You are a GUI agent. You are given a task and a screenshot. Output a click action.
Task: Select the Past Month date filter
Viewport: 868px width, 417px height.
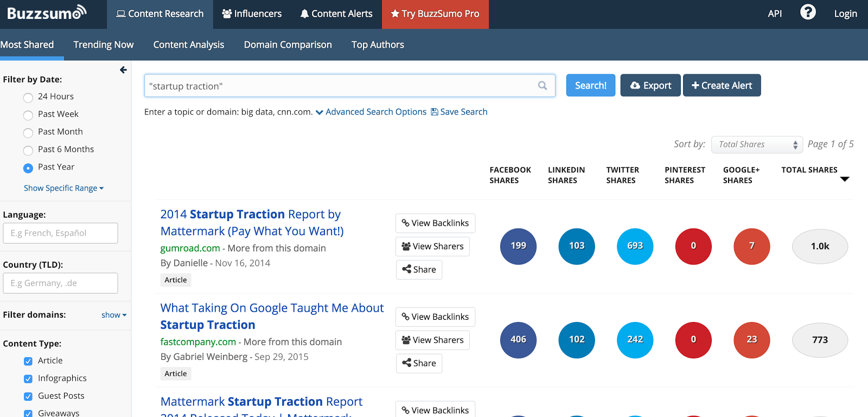28,133
